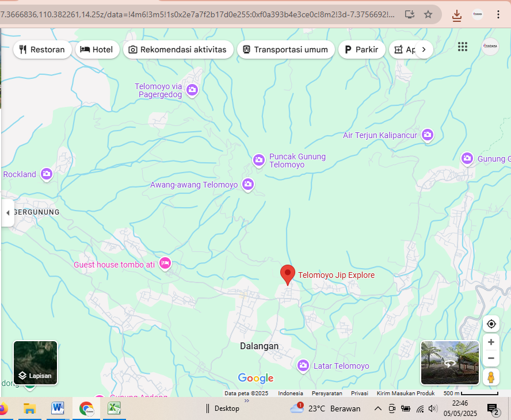Select the Hotel category chip
The image size is (511, 420).
pos(97,49)
